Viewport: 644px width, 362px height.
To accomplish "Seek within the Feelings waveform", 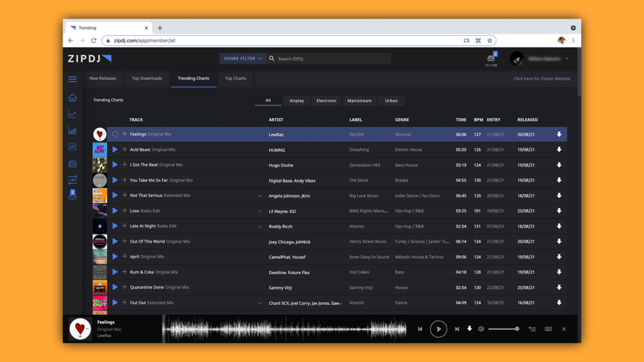I will click(x=285, y=329).
